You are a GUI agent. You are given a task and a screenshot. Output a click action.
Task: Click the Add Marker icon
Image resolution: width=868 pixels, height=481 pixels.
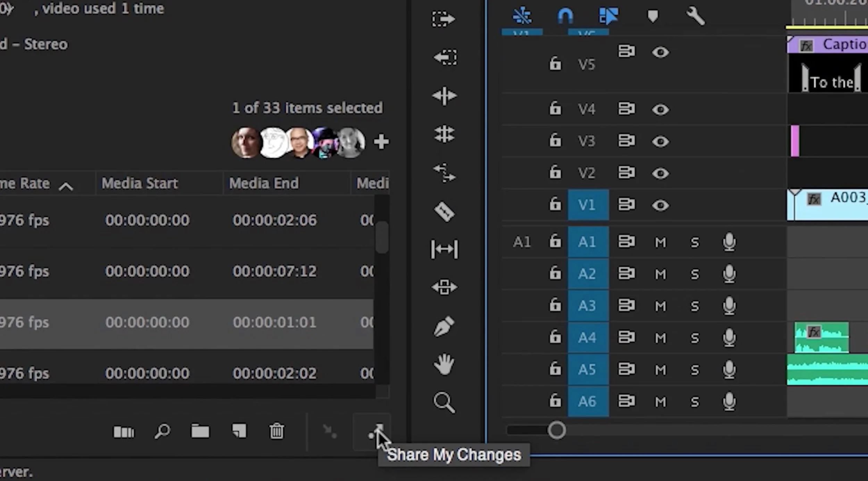pyautogui.click(x=653, y=16)
